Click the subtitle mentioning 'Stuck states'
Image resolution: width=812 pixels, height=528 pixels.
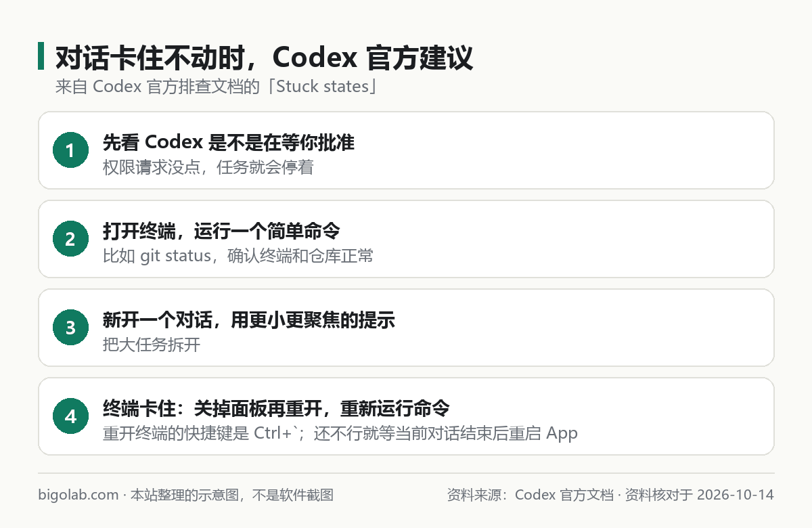pyautogui.click(x=215, y=87)
